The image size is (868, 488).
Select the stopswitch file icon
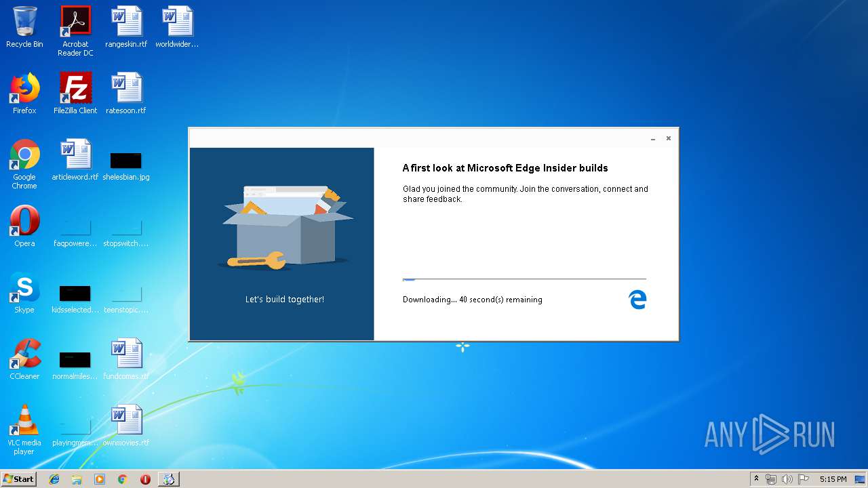(x=126, y=232)
